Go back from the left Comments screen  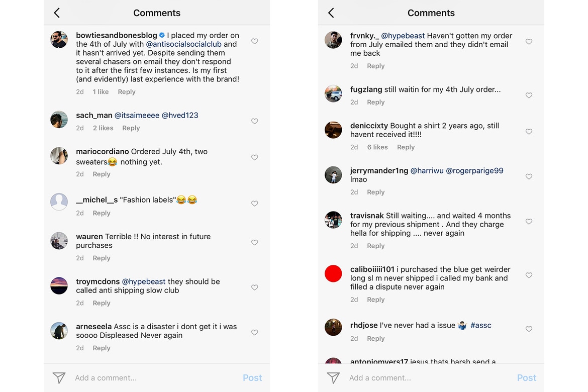[57, 13]
